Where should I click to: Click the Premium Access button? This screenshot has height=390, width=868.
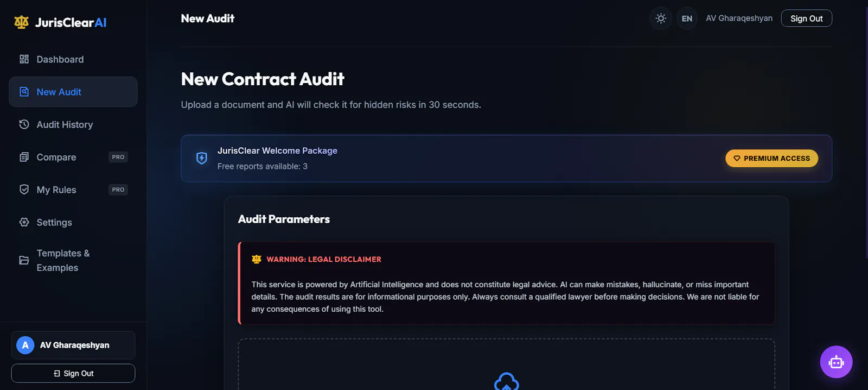[x=772, y=158]
